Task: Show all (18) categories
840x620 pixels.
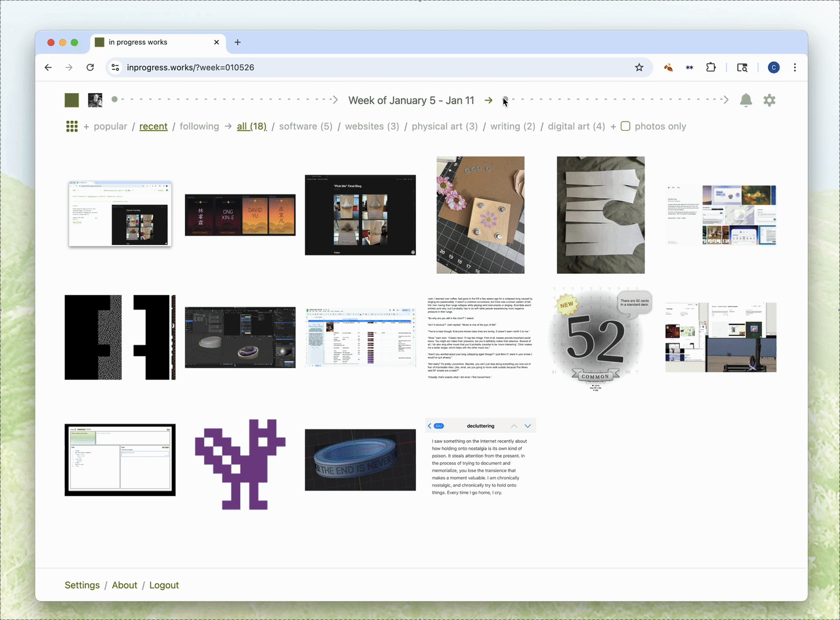Action: (252, 126)
